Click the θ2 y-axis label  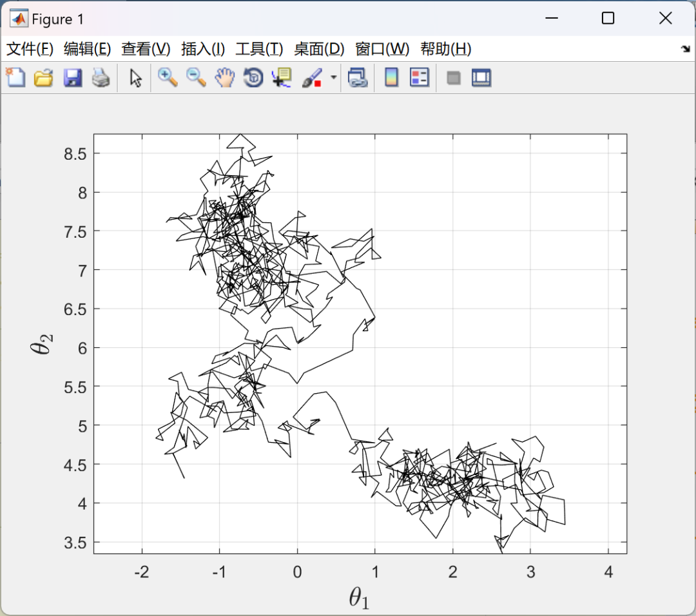click(42, 343)
